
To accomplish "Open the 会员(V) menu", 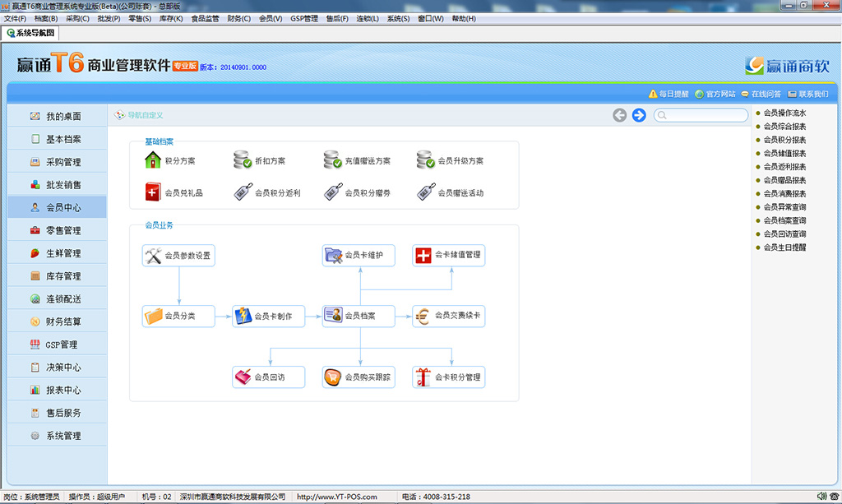I will tap(270, 19).
